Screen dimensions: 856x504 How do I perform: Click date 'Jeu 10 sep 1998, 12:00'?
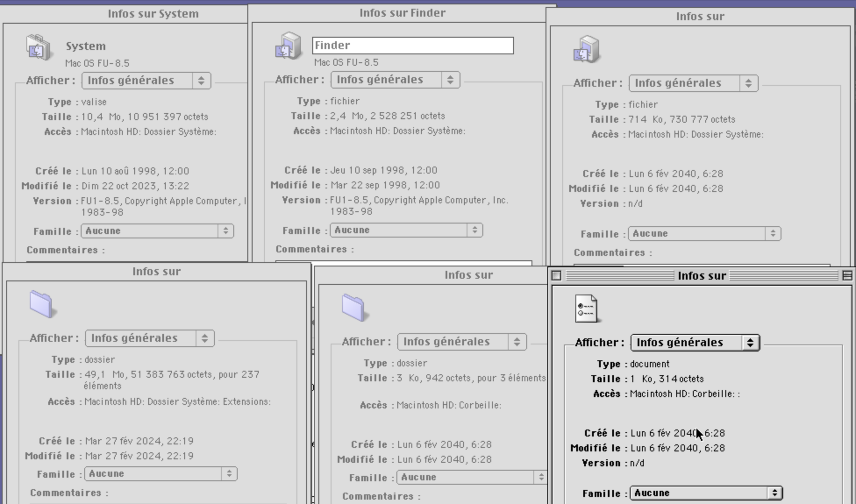click(384, 170)
